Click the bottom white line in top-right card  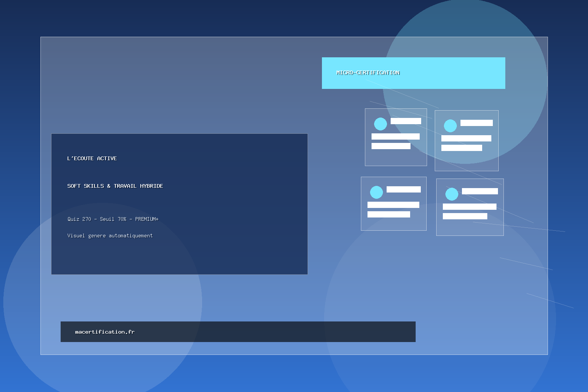coord(462,148)
